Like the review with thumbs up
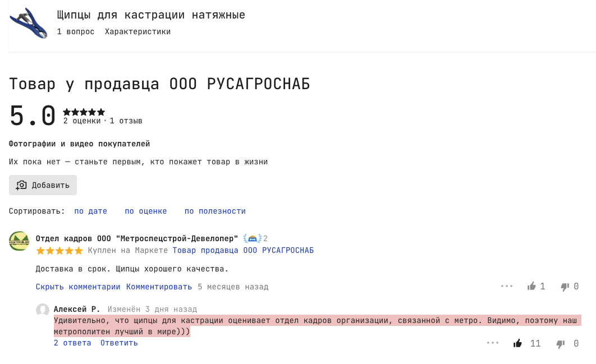596x364 pixels. [x=531, y=286]
